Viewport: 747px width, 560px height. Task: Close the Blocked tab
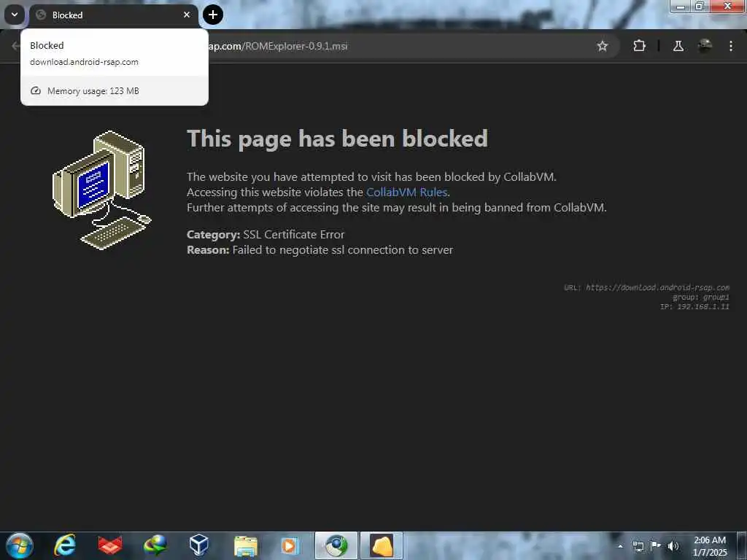coord(187,15)
